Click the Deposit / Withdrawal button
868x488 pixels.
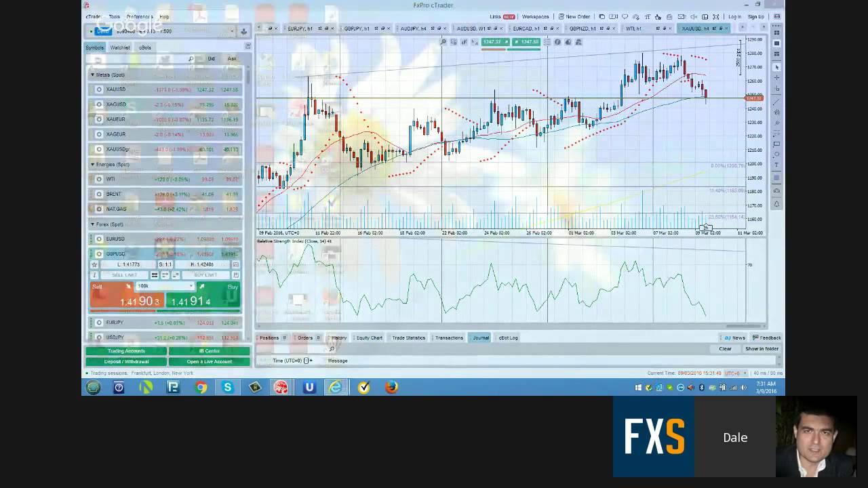coord(126,361)
